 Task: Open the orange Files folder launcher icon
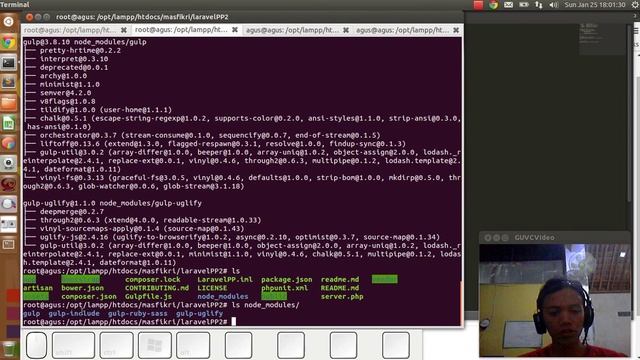click(x=9, y=102)
